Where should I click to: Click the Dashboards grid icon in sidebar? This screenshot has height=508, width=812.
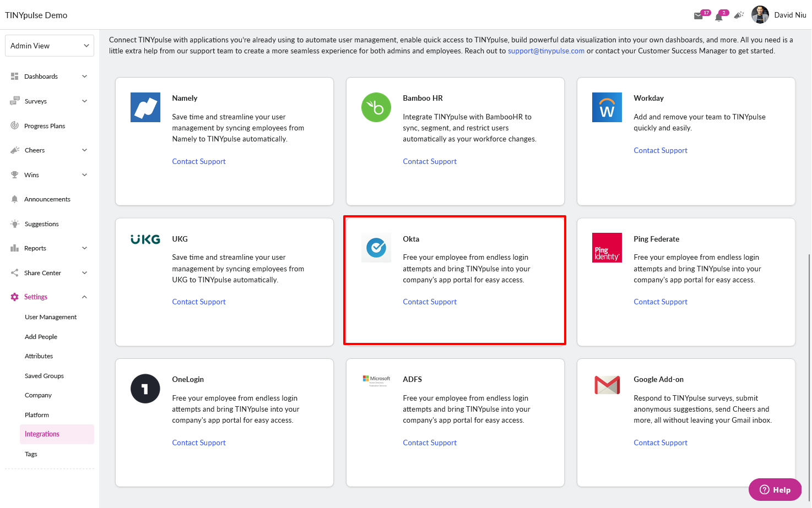click(15, 77)
